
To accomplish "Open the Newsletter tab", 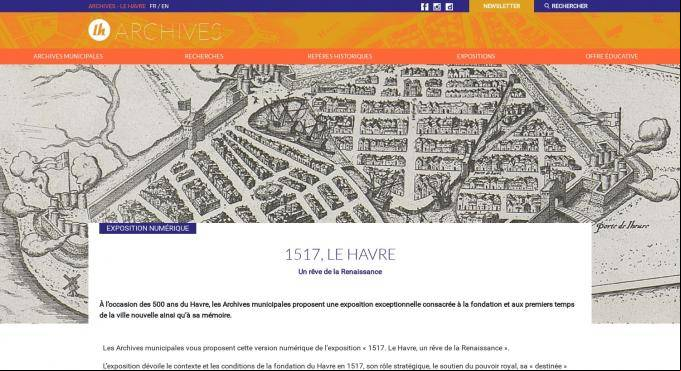I will click(502, 6).
